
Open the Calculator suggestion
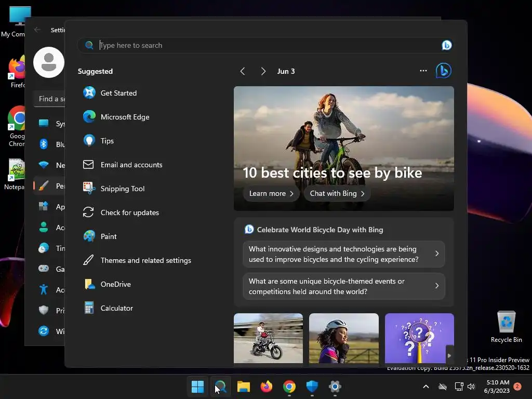[108, 308]
